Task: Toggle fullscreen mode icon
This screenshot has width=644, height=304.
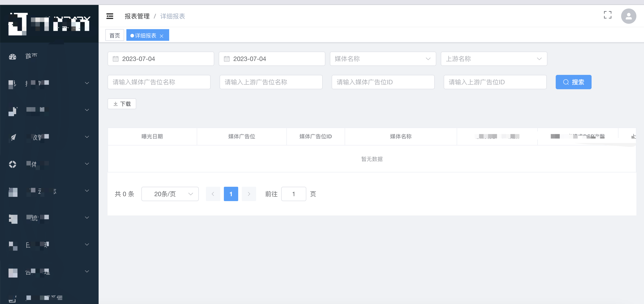Action: (x=607, y=15)
